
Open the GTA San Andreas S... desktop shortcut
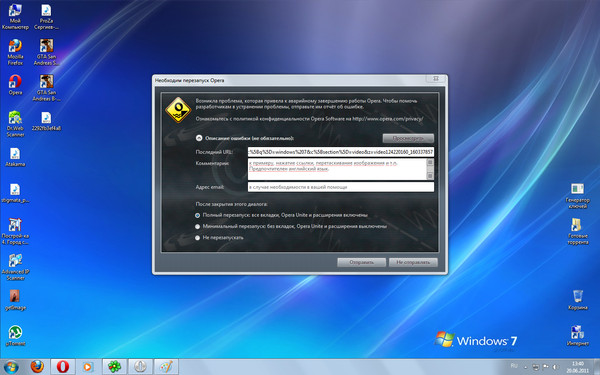46,52
